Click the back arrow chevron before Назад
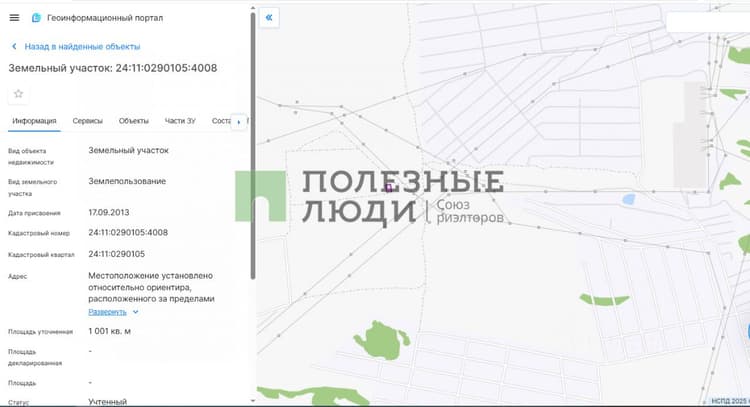 click(14, 46)
